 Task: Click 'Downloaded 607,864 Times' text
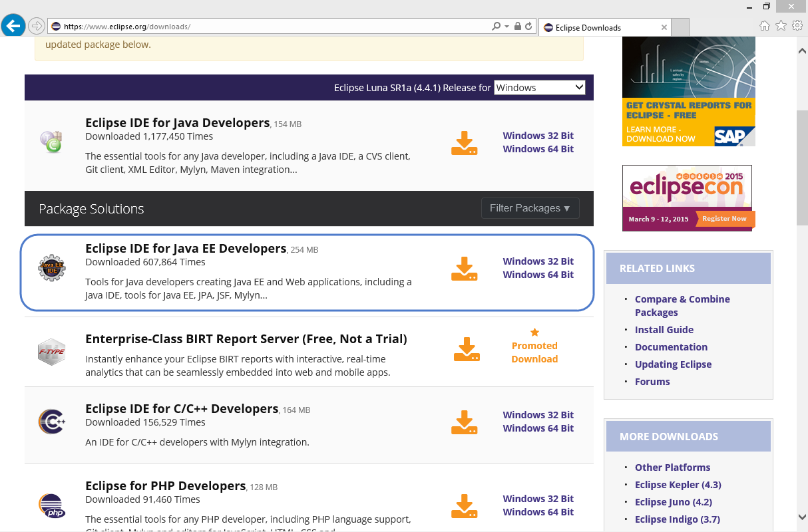145,262
